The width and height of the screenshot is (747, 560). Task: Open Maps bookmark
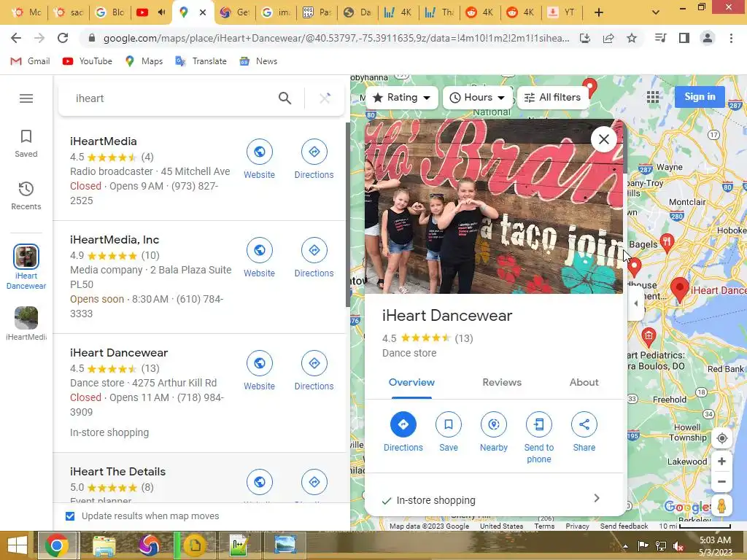pyautogui.click(x=144, y=61)
